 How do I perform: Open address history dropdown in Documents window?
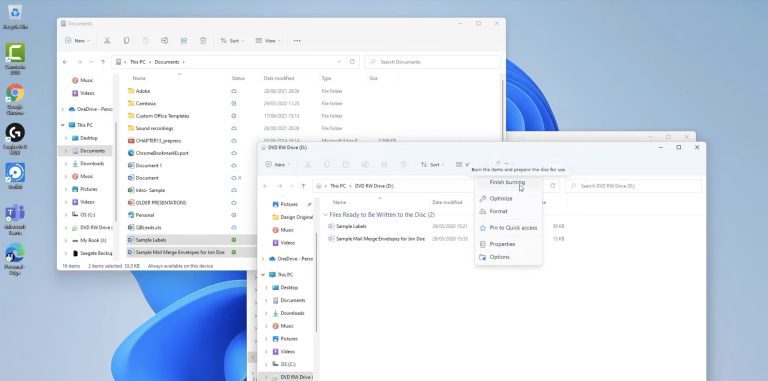[339, 62]
